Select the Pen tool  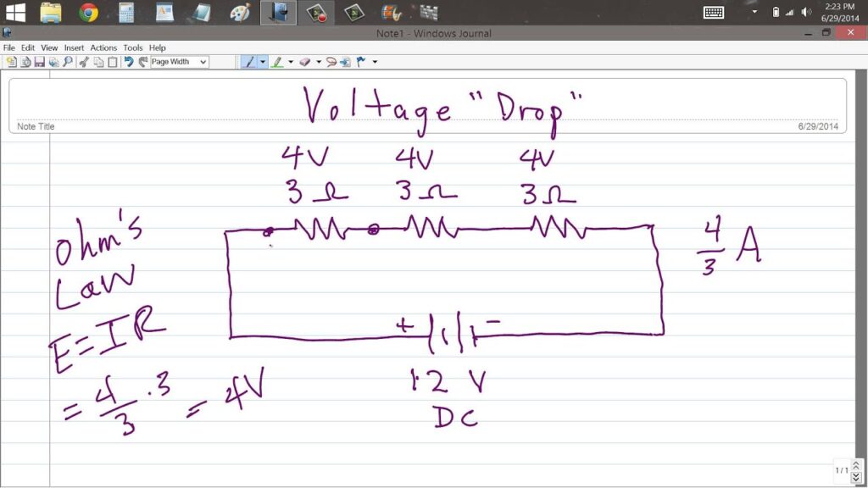(252, 61)
